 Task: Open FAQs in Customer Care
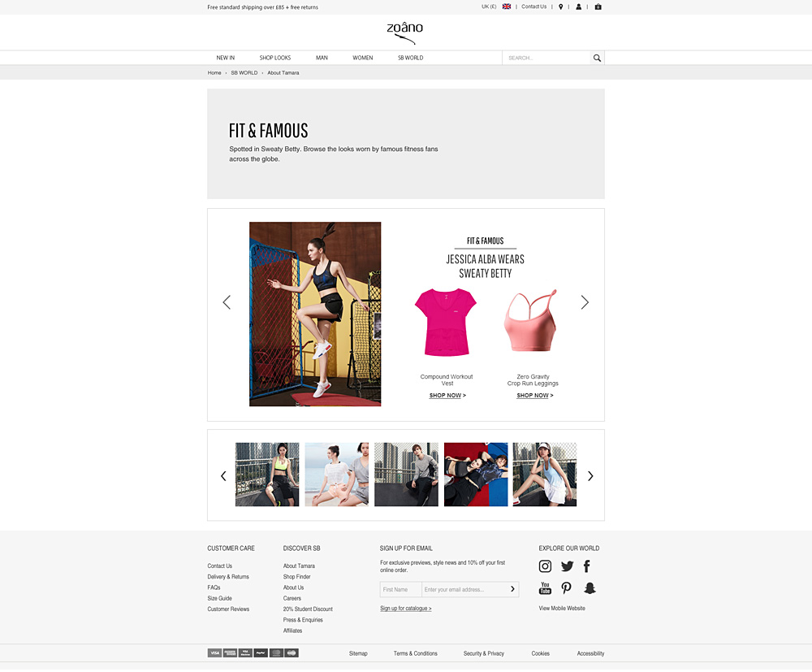pos(214,587)
